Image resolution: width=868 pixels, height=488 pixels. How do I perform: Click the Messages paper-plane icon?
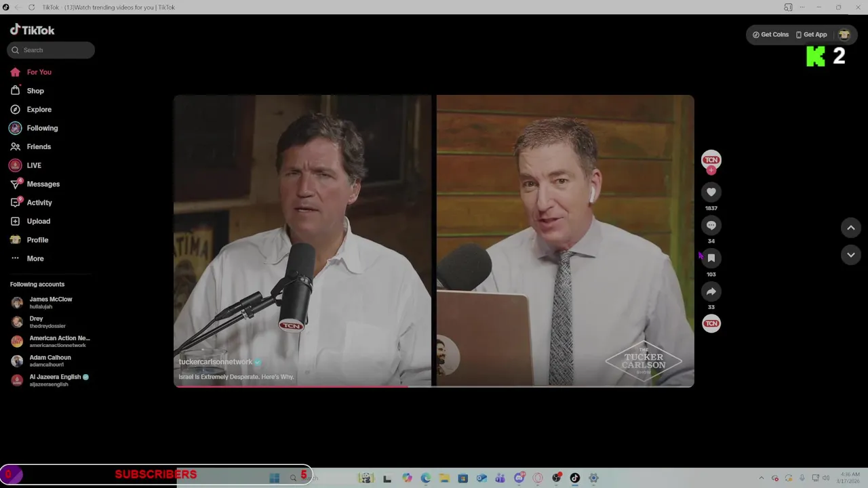pos(15,184)
